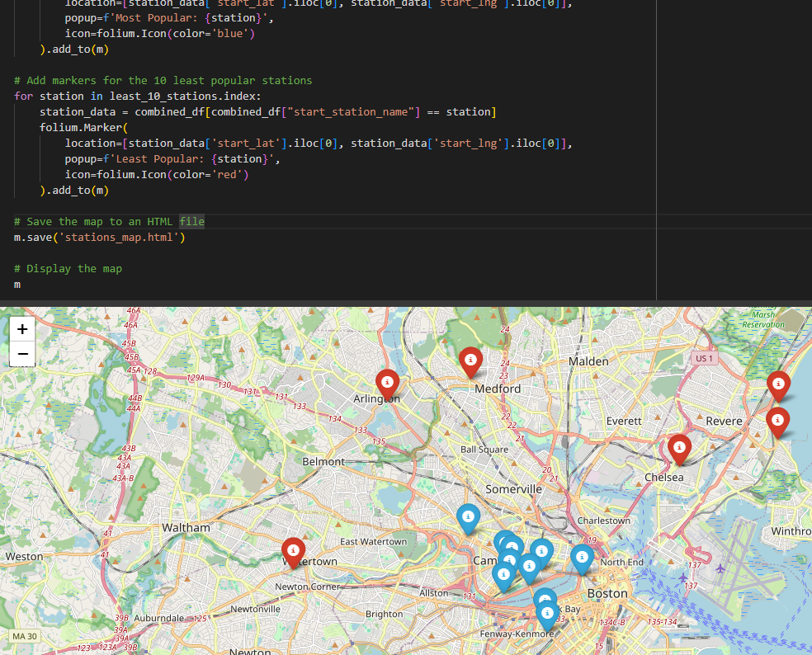Viewport: 812px width, 655px height.
Task: Click the blue marker near Back Bay
Action: tap(544, 597)
